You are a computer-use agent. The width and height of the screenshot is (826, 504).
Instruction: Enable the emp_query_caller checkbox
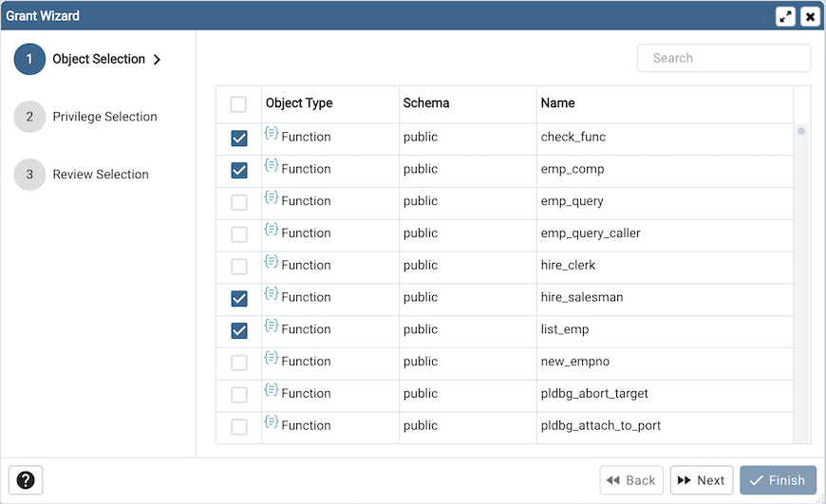[x=239, y=234]
